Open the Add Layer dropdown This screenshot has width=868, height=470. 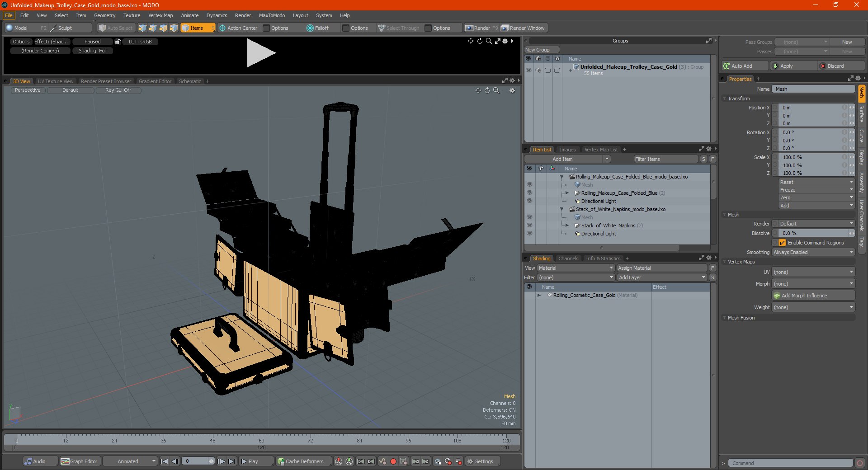coord(661,277)
